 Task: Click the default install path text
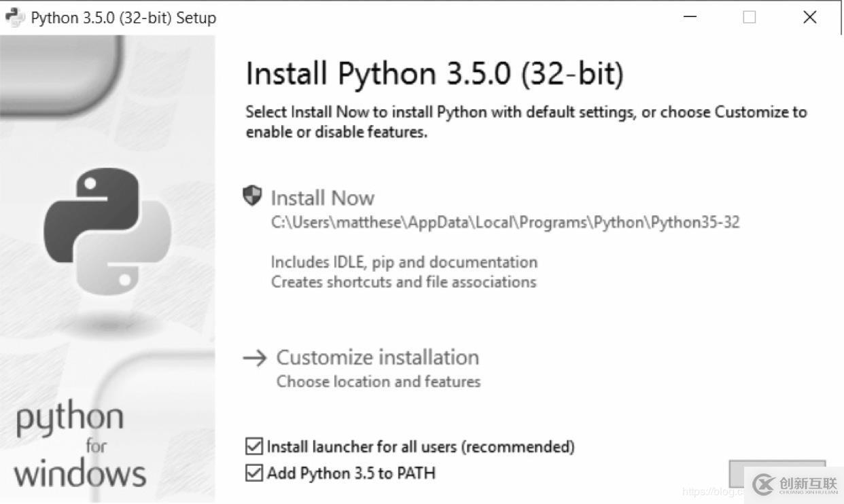point(505,223)
